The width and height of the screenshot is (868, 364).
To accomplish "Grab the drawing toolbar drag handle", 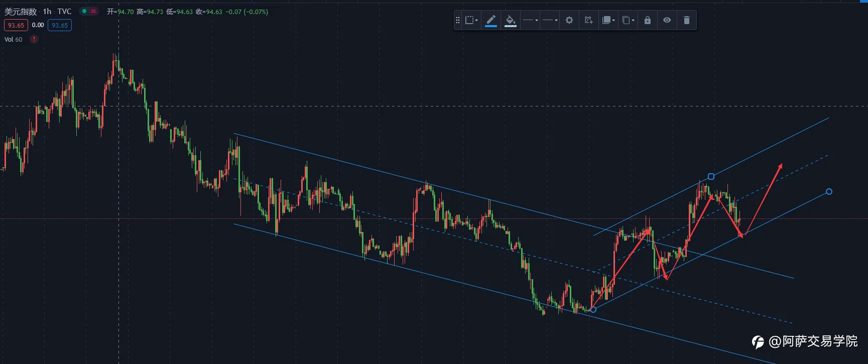I will pos(457,20).
